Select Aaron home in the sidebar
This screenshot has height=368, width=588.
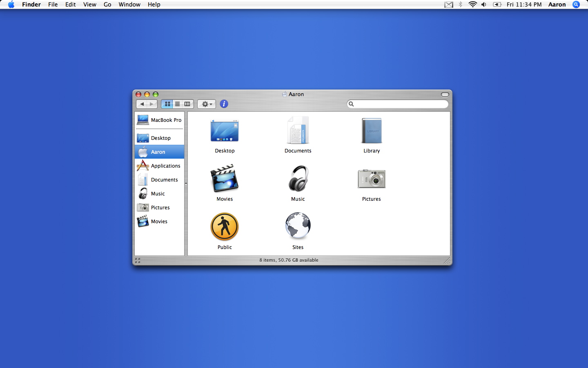(159, 152)
